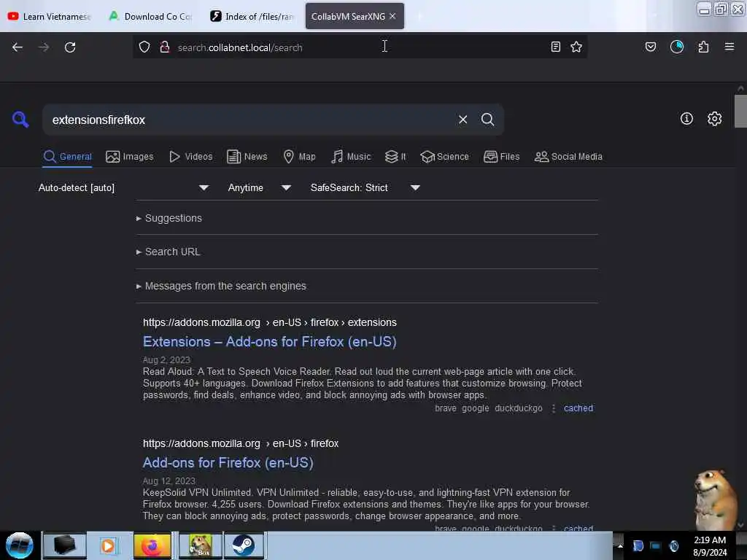The width and height of the screenshot is (747, 560).
Task: Open the Firefox hamburger menu
Action: 729,47
